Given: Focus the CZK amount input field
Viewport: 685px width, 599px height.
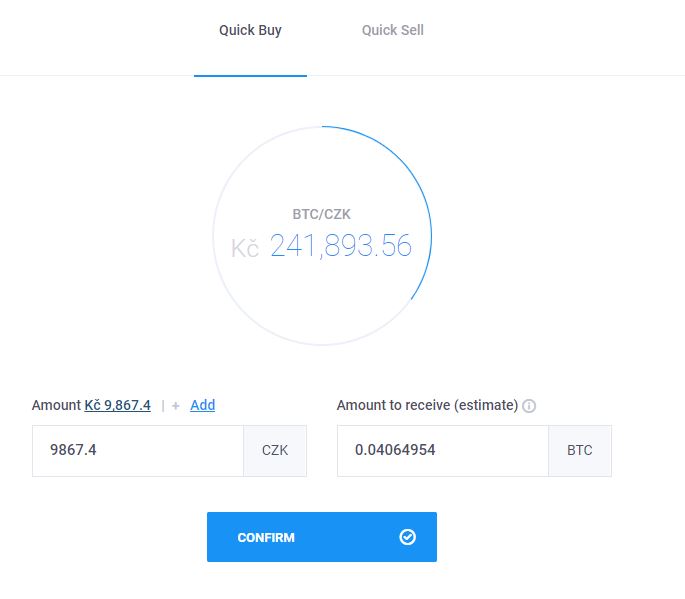Looking at the screenshot, I should click(138, 450).
